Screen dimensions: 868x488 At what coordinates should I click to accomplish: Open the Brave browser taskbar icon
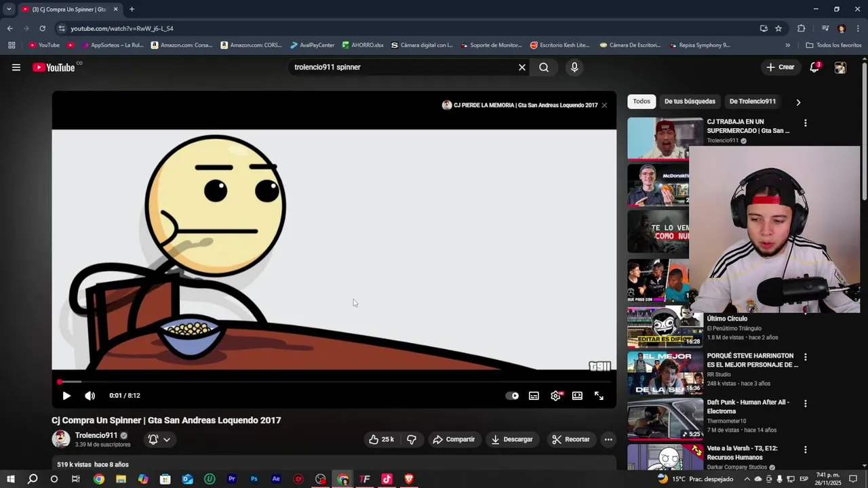409,479
